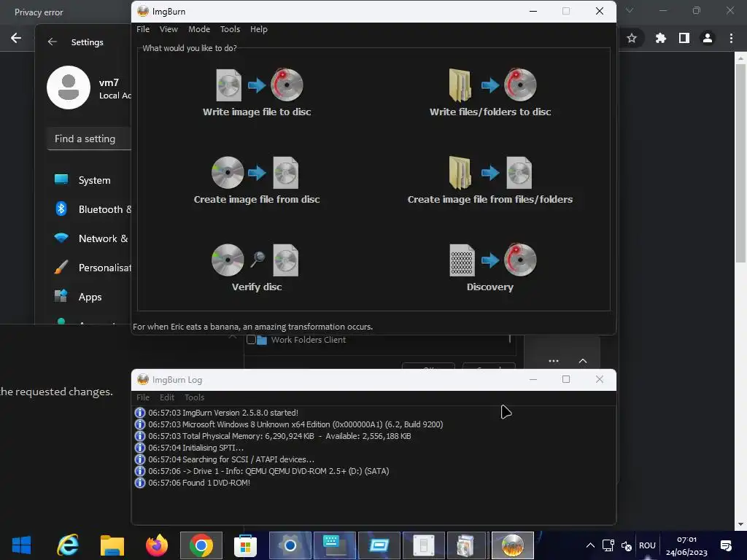Click Chrome's back navigation arrow
The image size is (747, 560).
pyautogui.click(x=16, y=38)
